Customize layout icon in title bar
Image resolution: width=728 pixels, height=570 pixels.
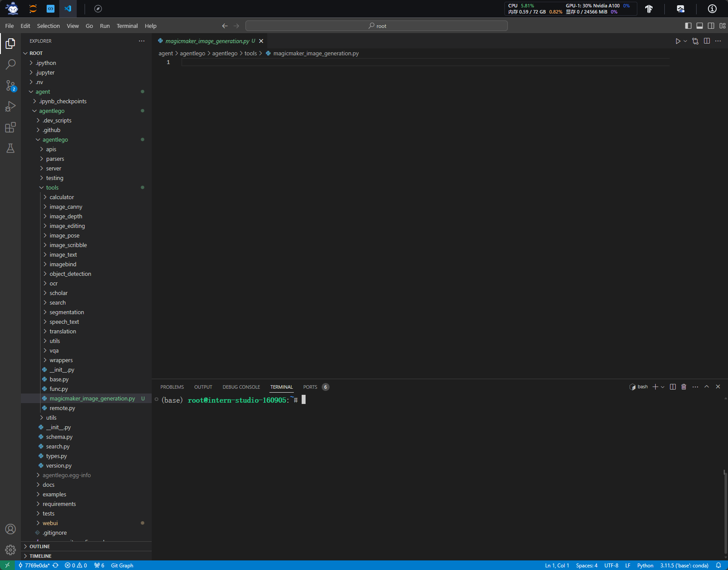pos(722,26)
